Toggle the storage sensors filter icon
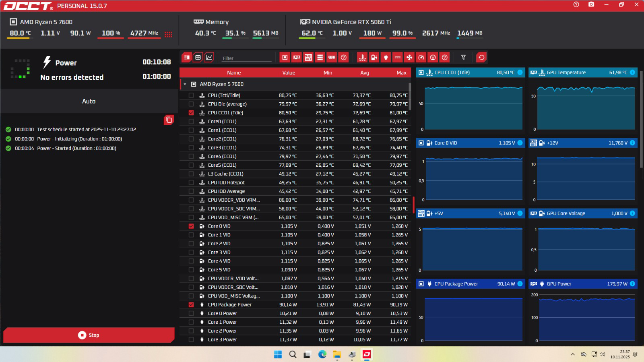644x362 pixels. pyautogui.click(x=320, y=58)
